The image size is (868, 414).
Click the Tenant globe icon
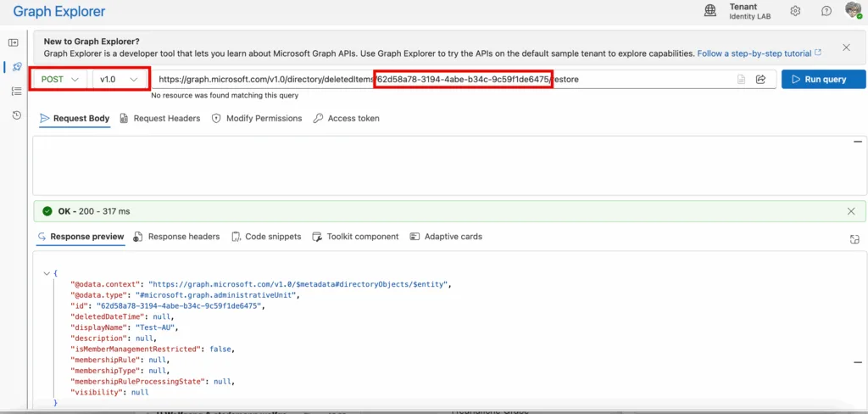tap(710, 11)
